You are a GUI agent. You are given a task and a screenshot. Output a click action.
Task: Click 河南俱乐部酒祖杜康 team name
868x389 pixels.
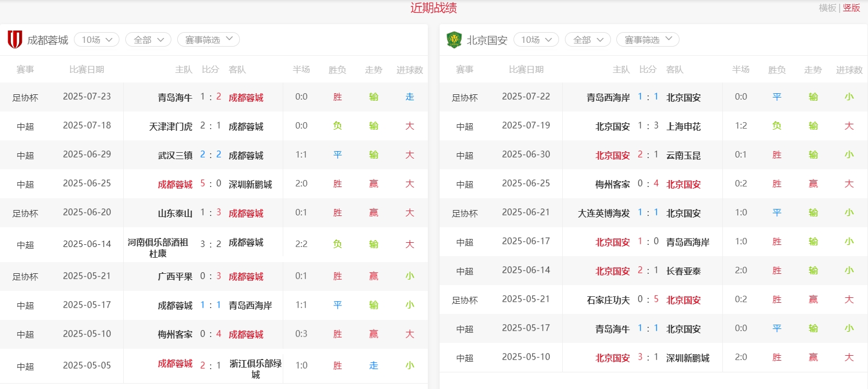[158, 248]
